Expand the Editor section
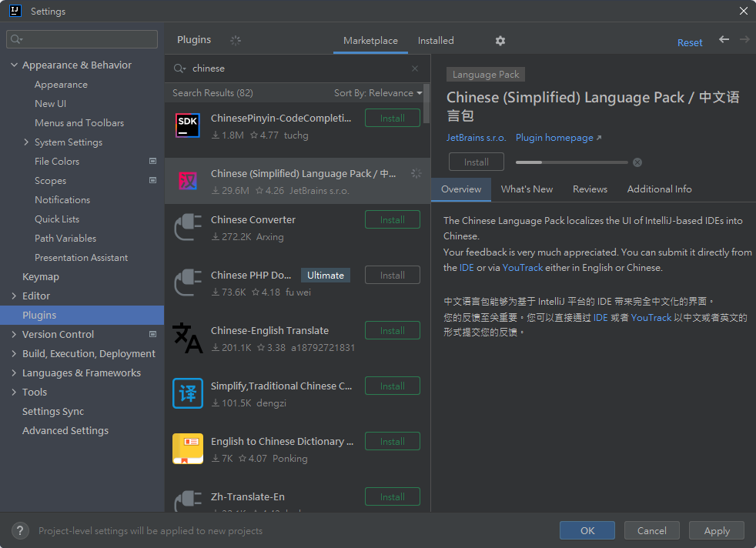Screen dimensions: 756x548 click(x=14, y=296)
